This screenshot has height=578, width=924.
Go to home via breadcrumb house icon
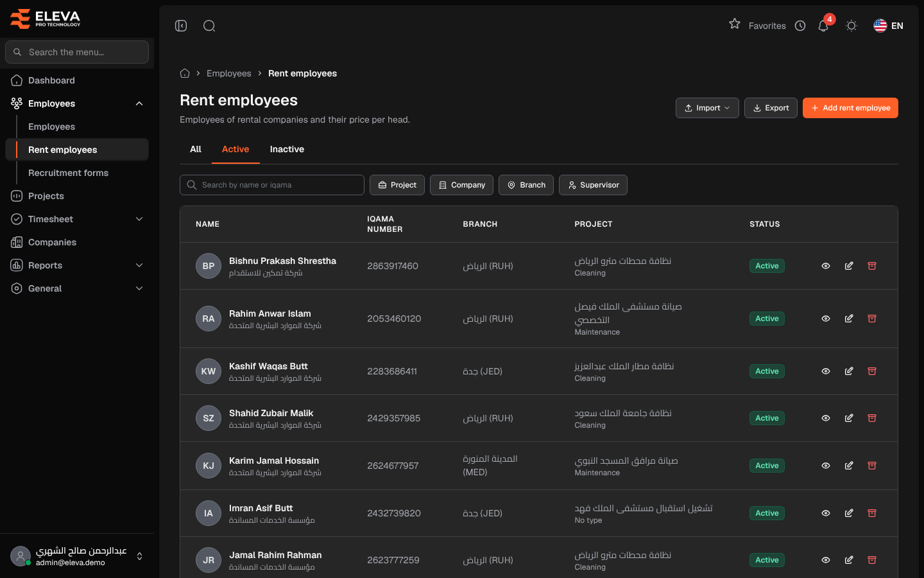pos(185,73)
